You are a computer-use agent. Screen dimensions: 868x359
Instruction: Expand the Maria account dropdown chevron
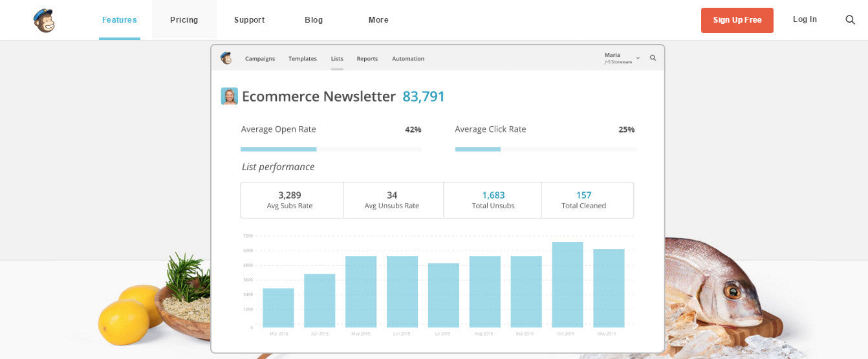[638, 58]
